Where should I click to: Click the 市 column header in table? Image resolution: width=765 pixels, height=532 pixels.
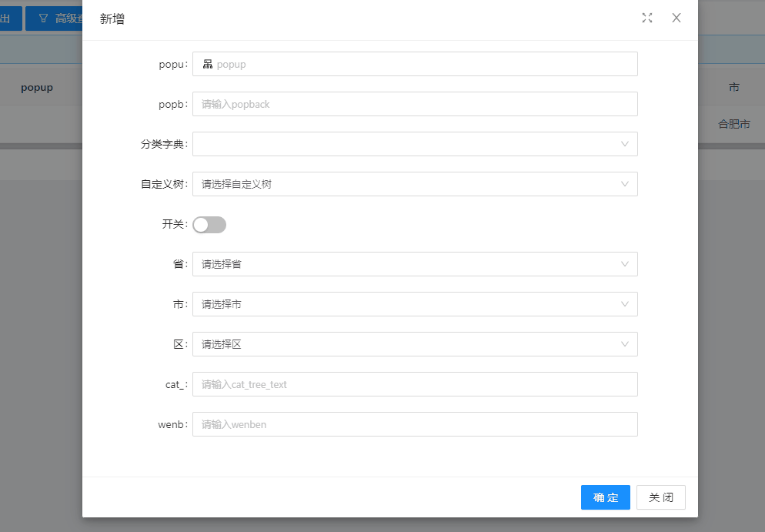coord(733,87)
